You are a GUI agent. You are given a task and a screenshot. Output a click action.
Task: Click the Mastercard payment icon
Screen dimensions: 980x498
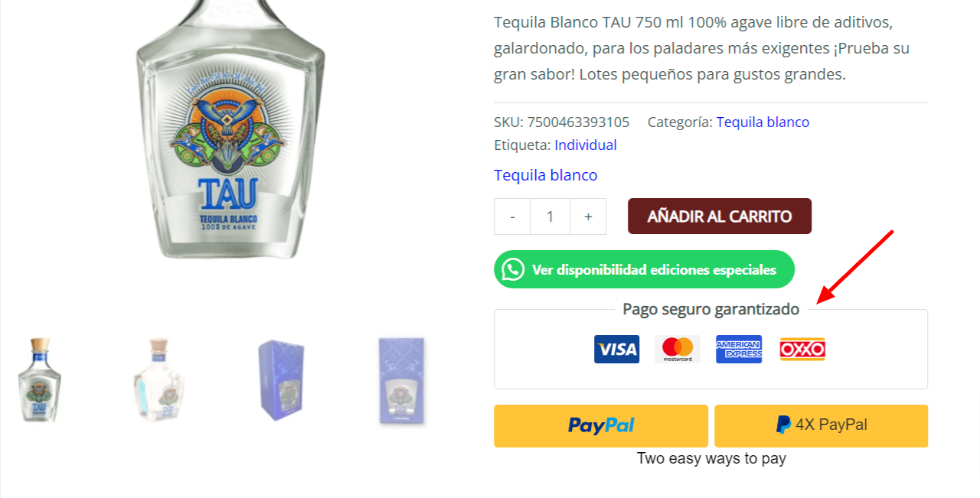[678, 350]
